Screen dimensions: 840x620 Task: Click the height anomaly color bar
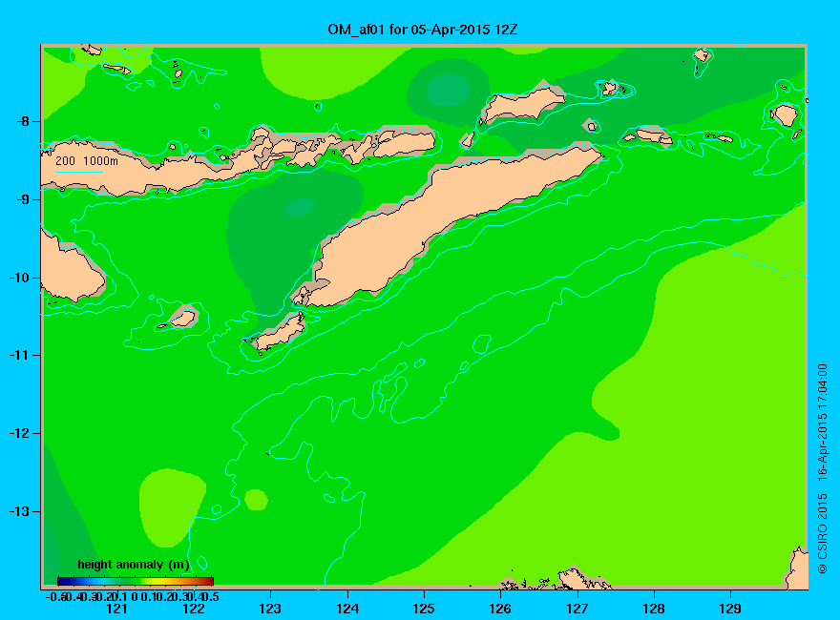click(136, 581)
